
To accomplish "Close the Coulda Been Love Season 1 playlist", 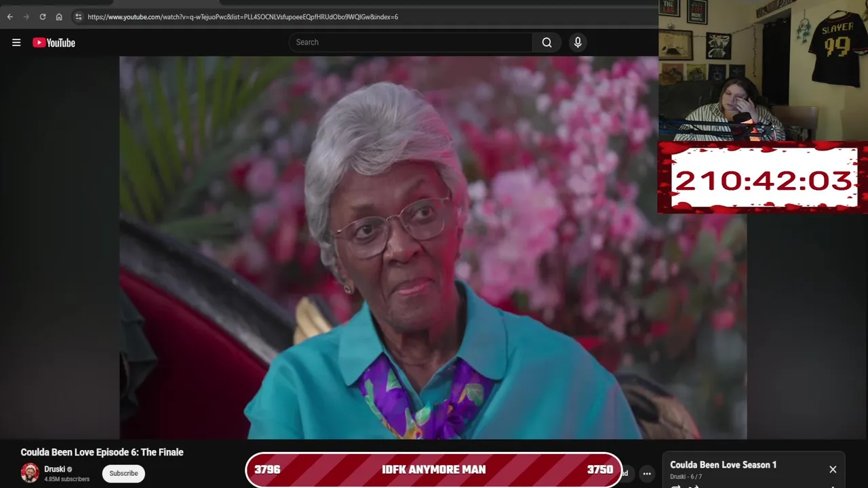I will tap(833, 469).
